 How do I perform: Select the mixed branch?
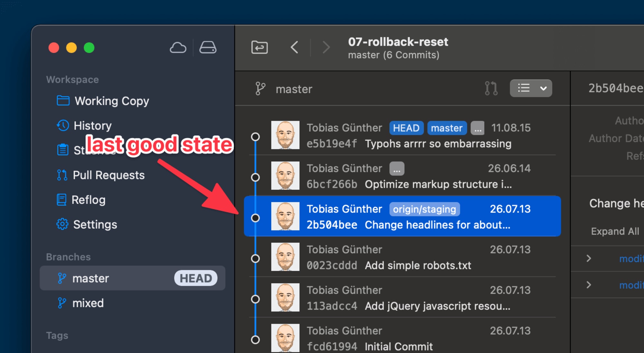click(x=88, y=303)
